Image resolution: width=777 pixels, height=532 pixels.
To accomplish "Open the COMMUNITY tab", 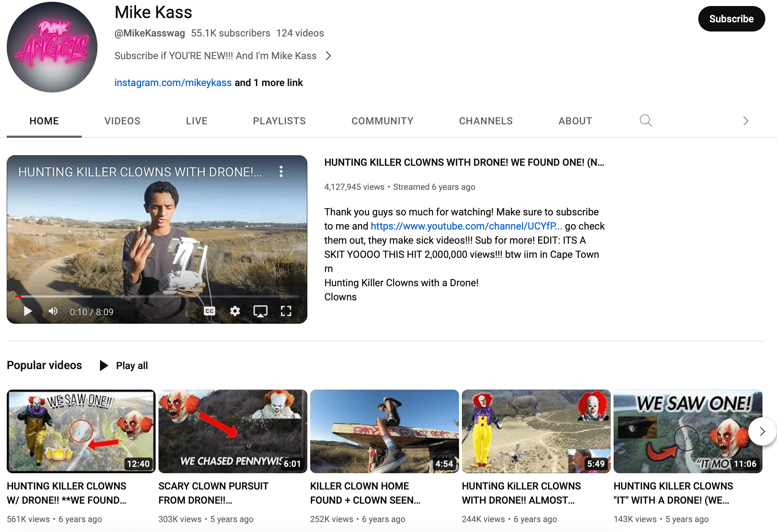I will [x=382, y=121].
